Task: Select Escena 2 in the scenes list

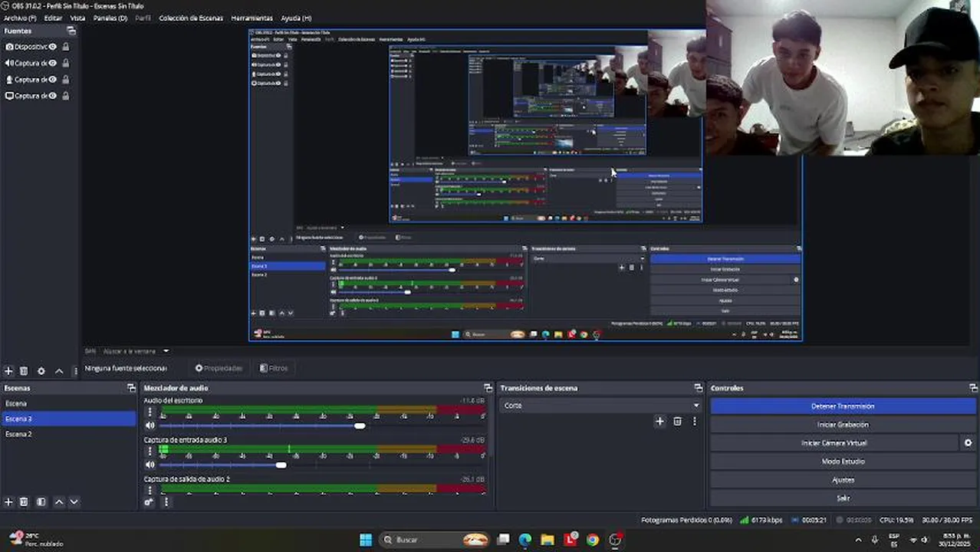Action: 68,434
